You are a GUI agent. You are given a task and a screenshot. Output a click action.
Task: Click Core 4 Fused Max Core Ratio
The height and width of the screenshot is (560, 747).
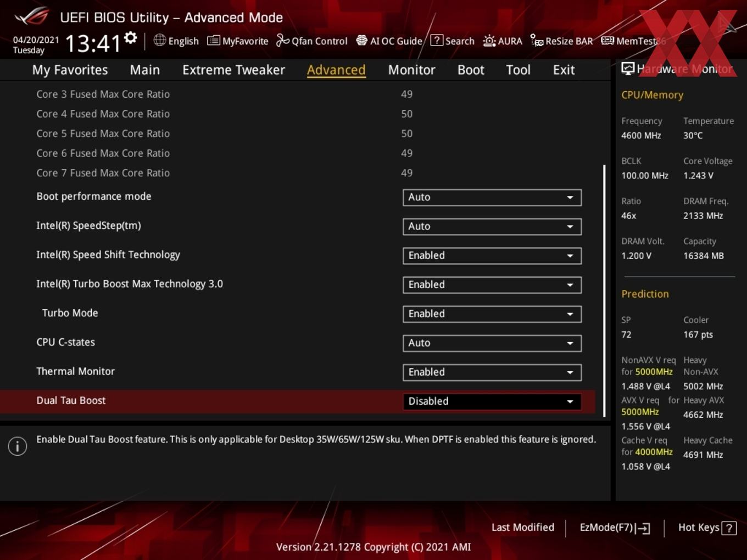pyautogui.click(x=103, y=114)
